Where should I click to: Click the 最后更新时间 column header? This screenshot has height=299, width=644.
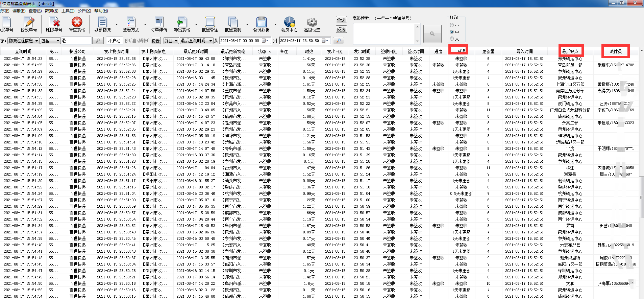click(x=196, y=51)
